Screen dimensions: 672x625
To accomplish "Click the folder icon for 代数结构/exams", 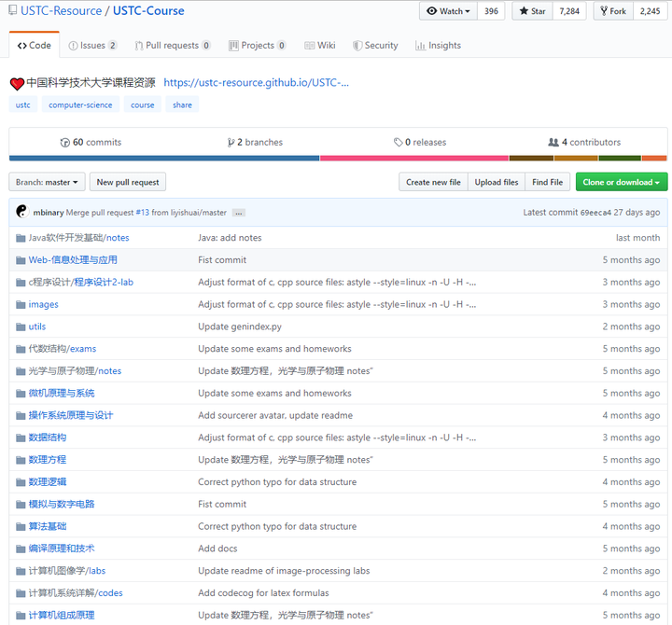I will (21, 349).
